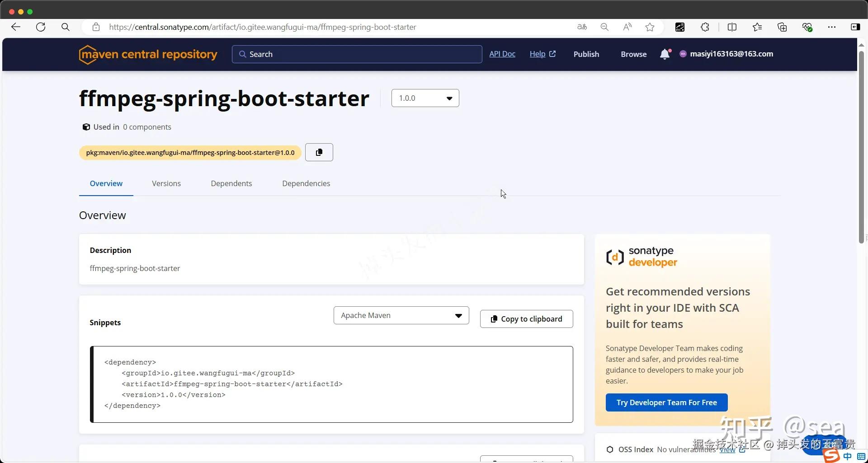Open Collections in the browser toolbar
Screen dimensions: 868x463
coord(782,27)
